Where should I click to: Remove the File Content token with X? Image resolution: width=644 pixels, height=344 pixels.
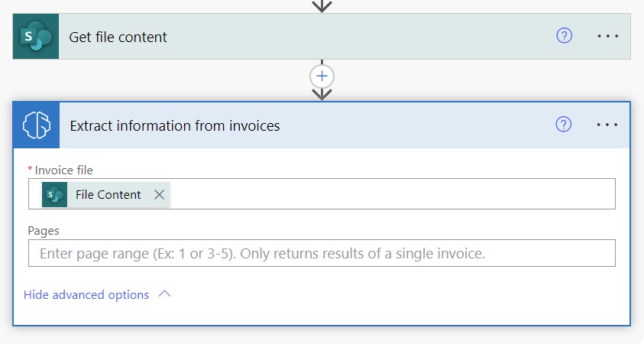point(160,194)
